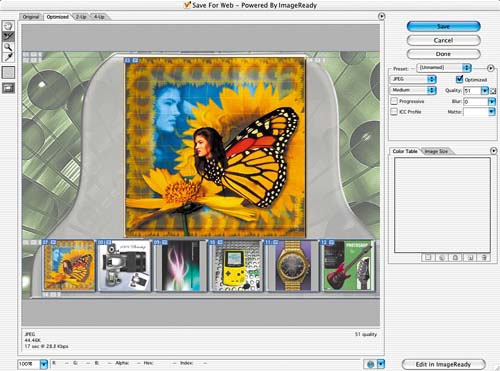
Task: Open the Quality slider dropdown arrow
Action: click(x=485, y=91)
